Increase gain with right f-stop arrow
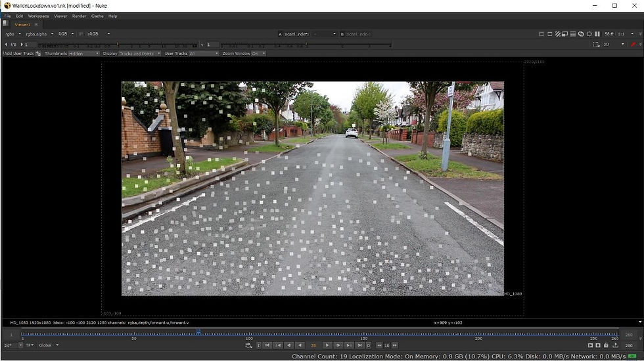Screen dimensions: 644x361 coord(22,45)
